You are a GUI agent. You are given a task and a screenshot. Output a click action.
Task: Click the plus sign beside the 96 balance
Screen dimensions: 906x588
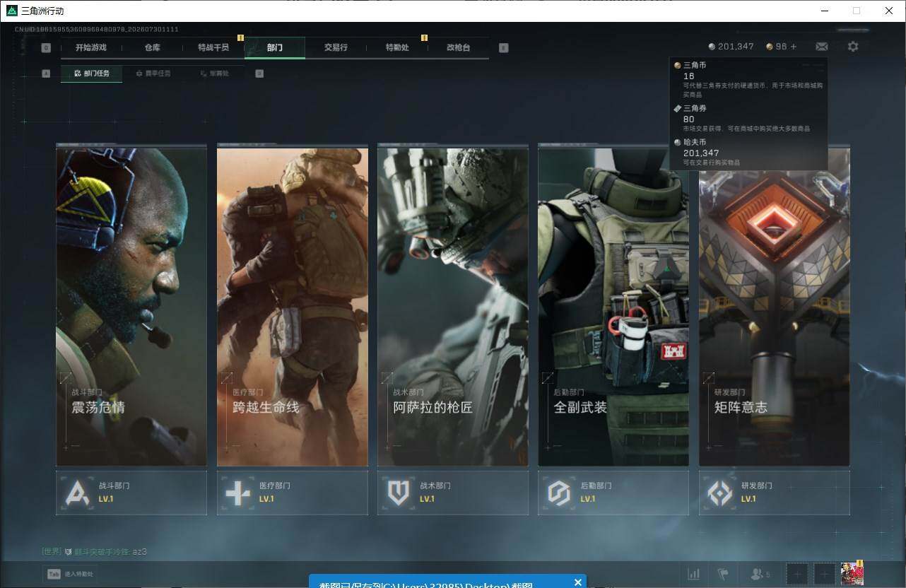794,47
